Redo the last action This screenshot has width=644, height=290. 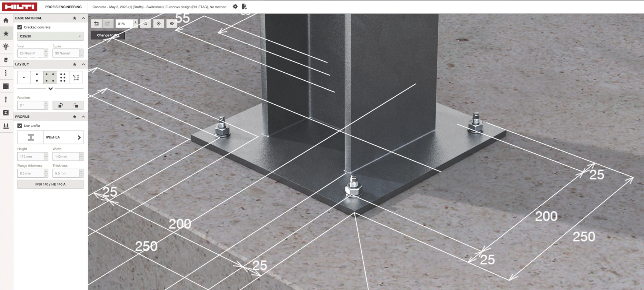point(108,24)
